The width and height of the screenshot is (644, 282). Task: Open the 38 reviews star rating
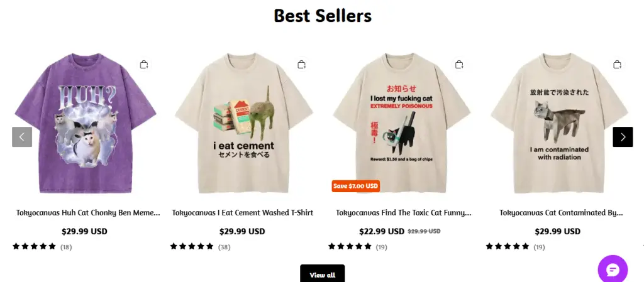200,247
